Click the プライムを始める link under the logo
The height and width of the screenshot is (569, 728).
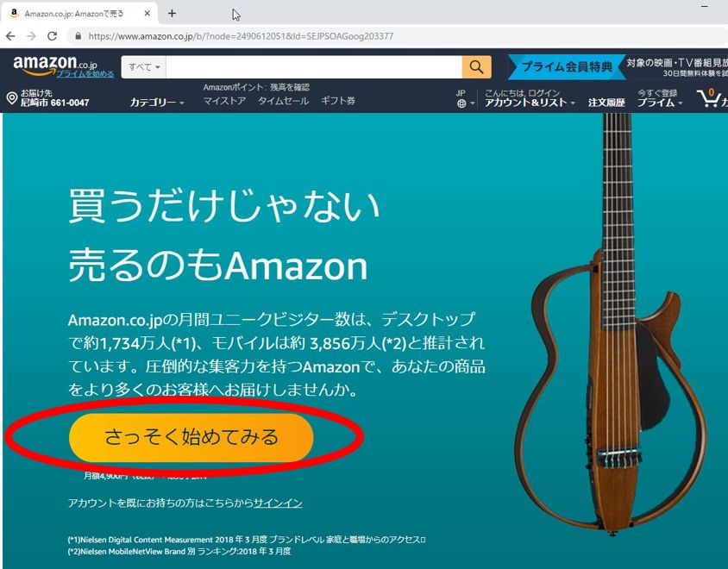click(85, 74)
